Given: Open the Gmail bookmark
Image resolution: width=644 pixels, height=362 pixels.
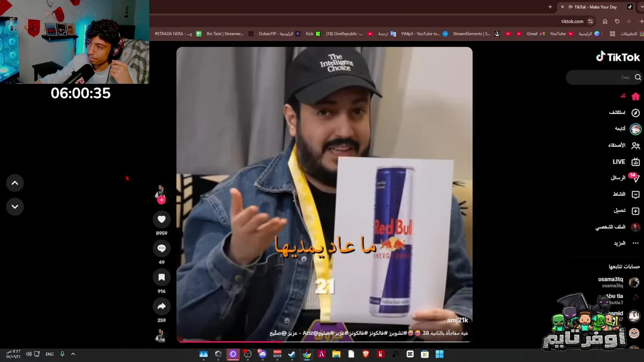Looking at the screenshot, I should click(x=535, y=34).
